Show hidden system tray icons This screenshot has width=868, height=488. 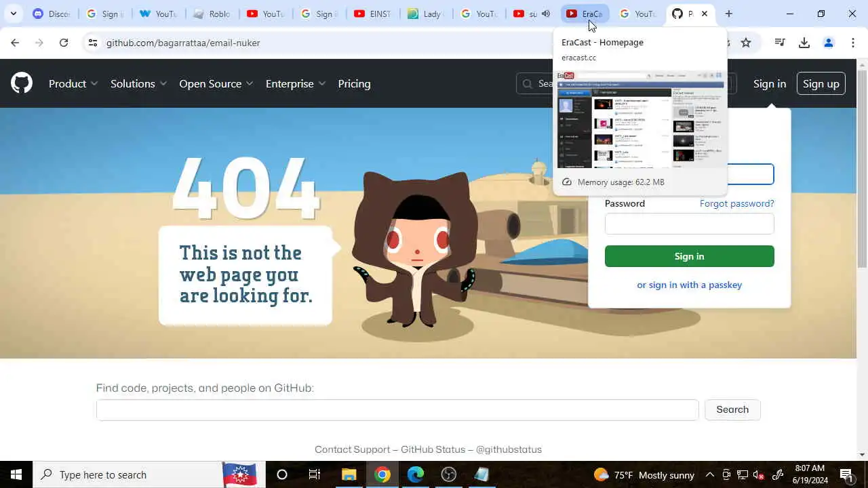pos(709,474)
